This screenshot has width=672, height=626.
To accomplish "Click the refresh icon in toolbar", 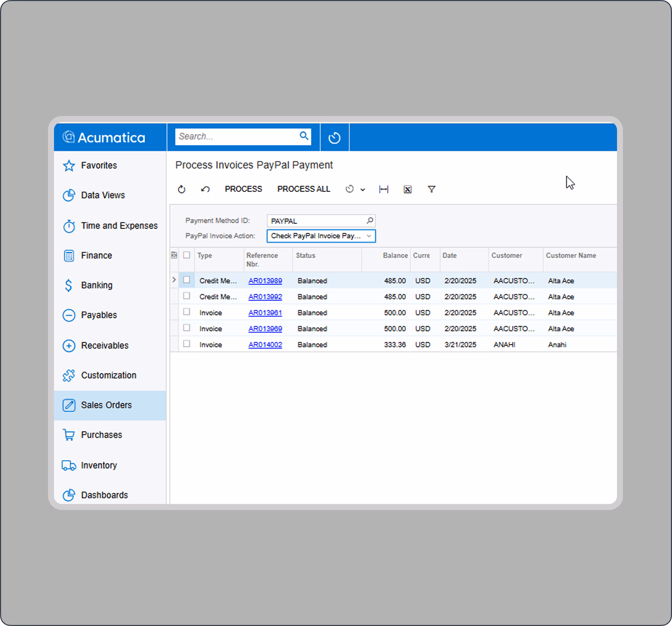I will [181, 189].
